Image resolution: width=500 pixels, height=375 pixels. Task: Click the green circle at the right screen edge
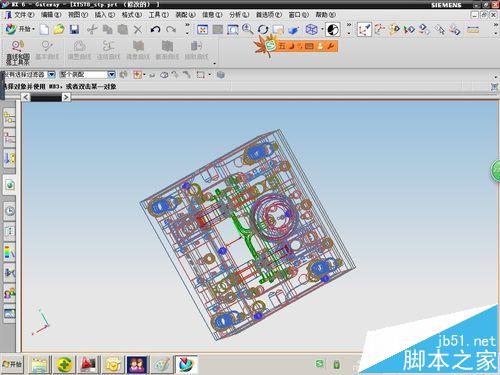pos(496,171)
